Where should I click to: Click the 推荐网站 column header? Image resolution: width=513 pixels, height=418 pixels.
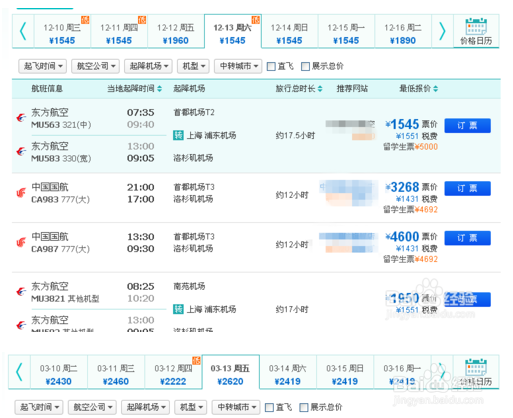coord(352,89)
